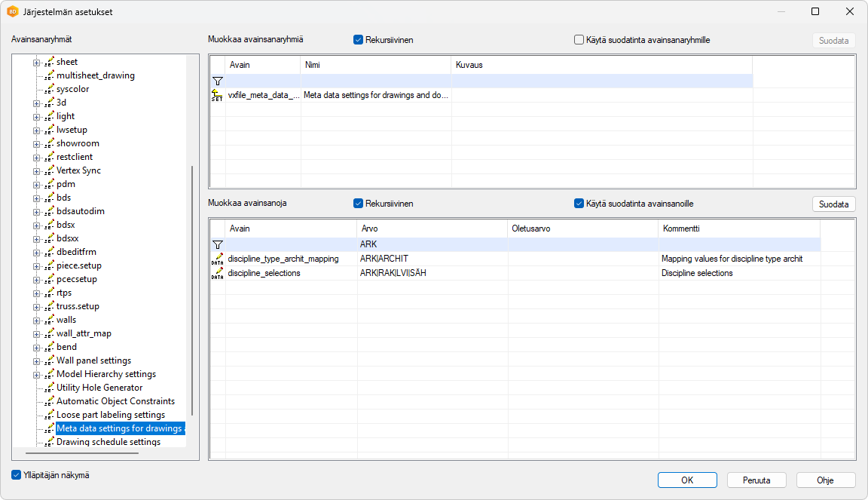Toggle Rekursiivinen for keywords (Muokkaa avainsanoja)
The image size is (868, 500).
pyautogui.click(x=358, y=204)
